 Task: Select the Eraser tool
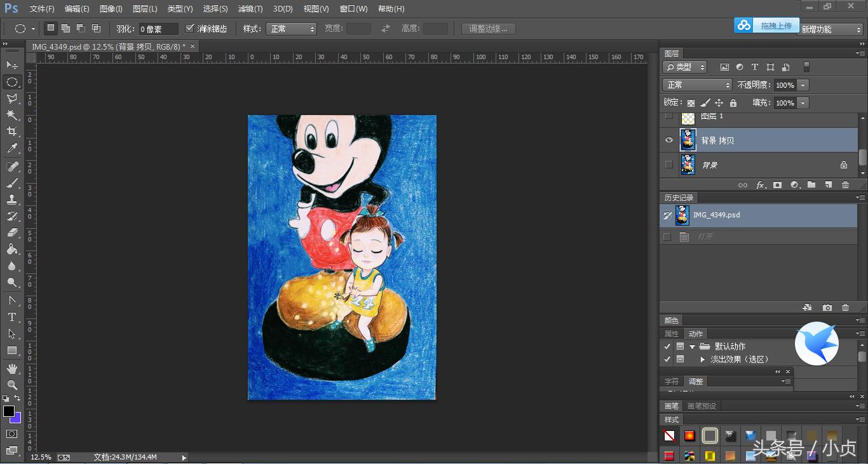(x=11, y=233)
